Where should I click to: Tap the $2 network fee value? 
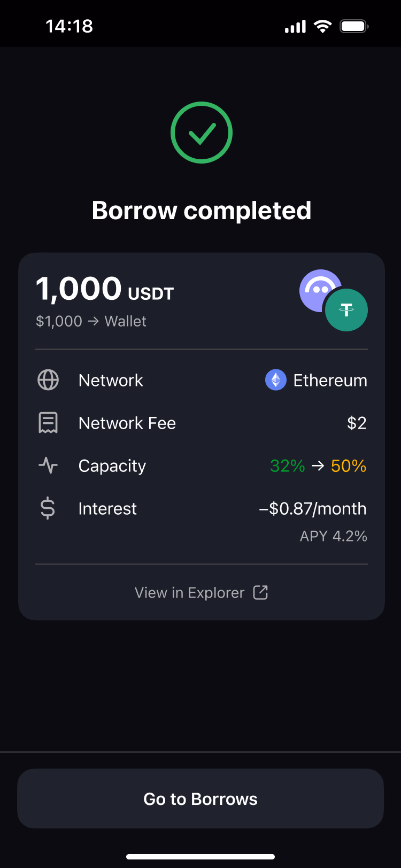[x=357, y=423]
